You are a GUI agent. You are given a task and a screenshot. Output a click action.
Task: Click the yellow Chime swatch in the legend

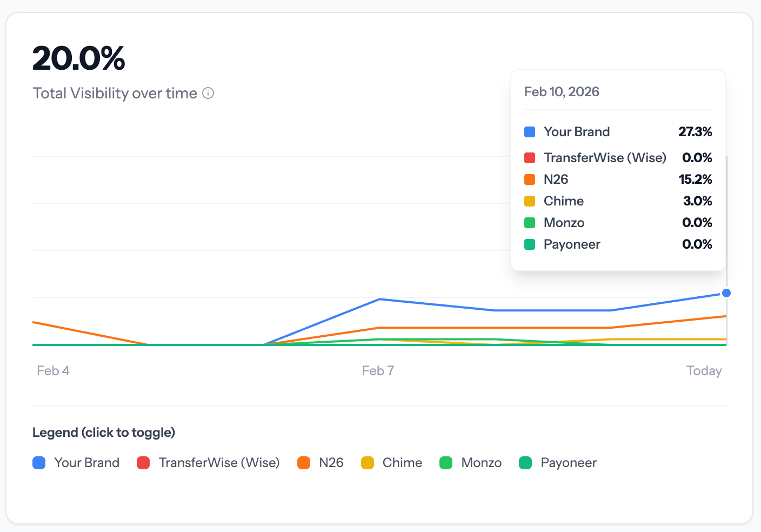[x=368, y=463]
